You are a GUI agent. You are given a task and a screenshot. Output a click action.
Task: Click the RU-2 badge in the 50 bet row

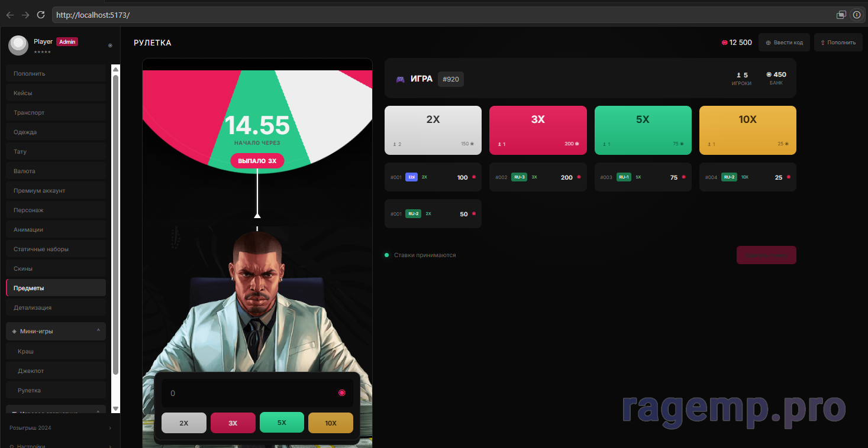coord(413,214)
